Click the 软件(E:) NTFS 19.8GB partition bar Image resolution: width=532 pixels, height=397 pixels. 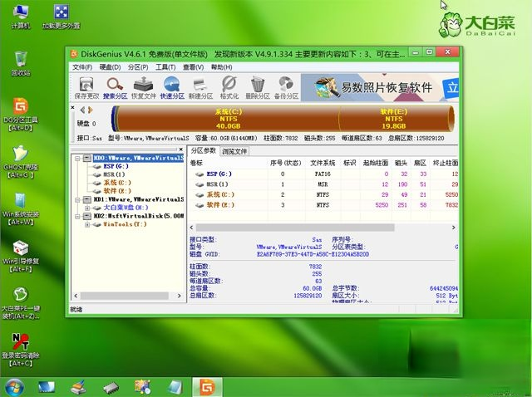coord(393,119)
